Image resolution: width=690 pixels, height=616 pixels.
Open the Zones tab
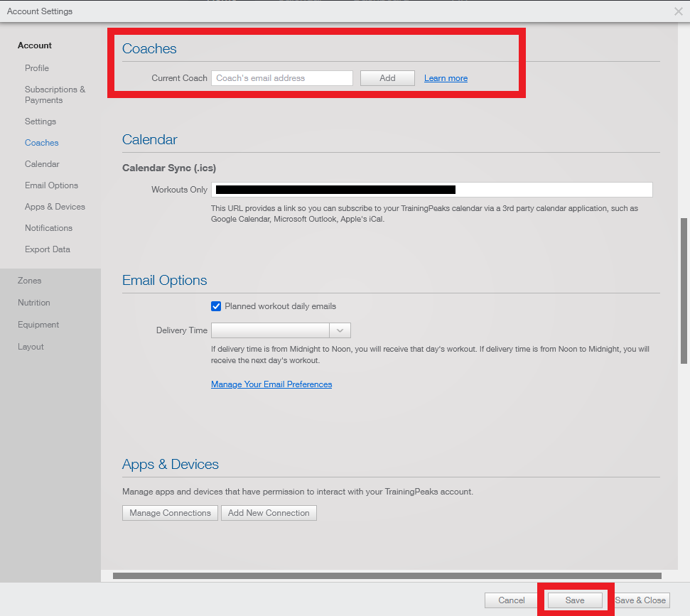(30, 281)
